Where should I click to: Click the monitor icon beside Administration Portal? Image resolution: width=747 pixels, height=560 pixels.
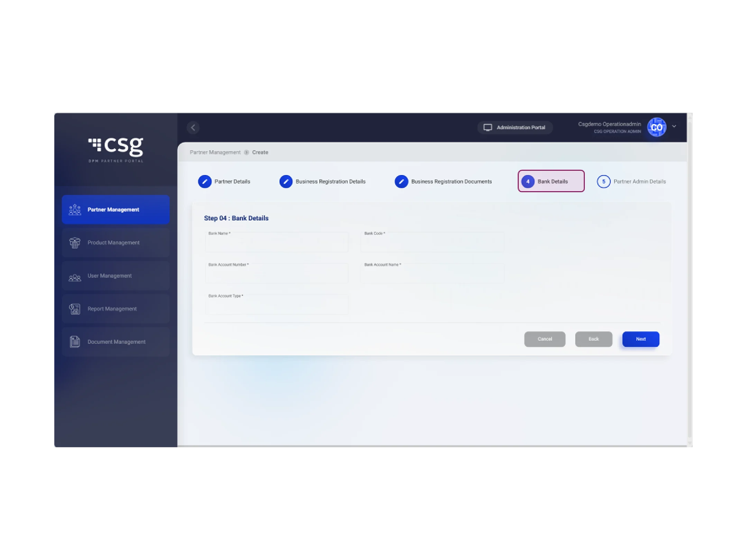click(488, 127)
